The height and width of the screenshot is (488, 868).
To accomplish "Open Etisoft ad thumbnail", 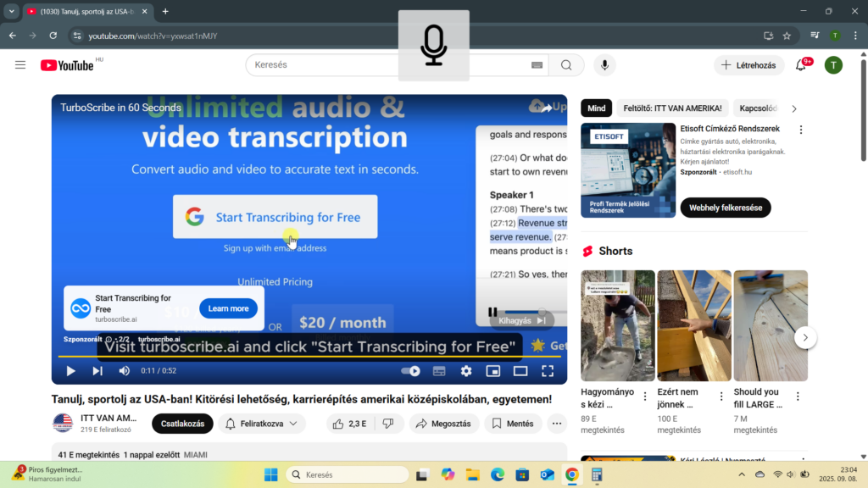I will (628, 169).
